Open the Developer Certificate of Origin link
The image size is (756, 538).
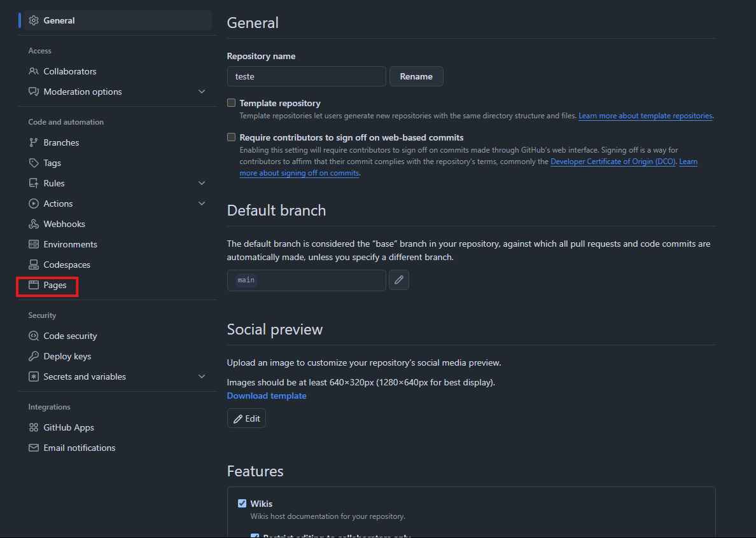(x=613, y=162)
